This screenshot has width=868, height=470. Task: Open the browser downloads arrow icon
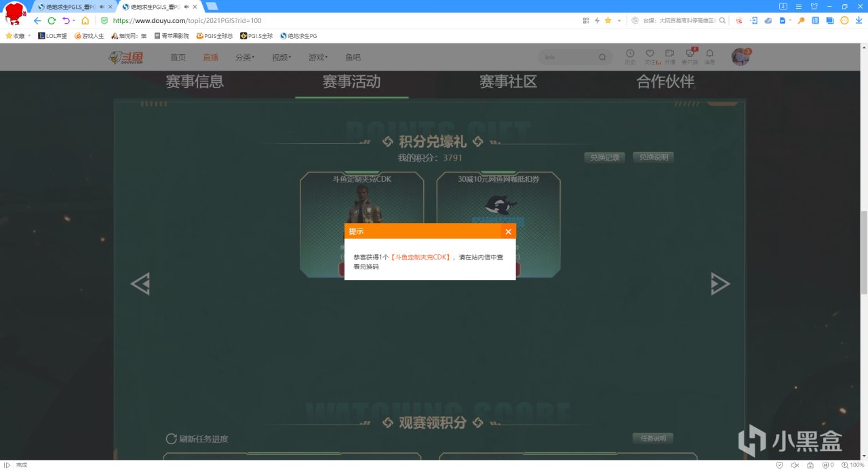pyautogui.click(x=859, y=20)
